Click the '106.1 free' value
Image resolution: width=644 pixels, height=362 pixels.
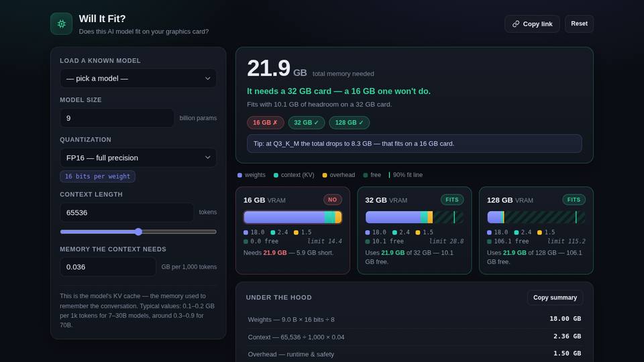click(511, 241)
